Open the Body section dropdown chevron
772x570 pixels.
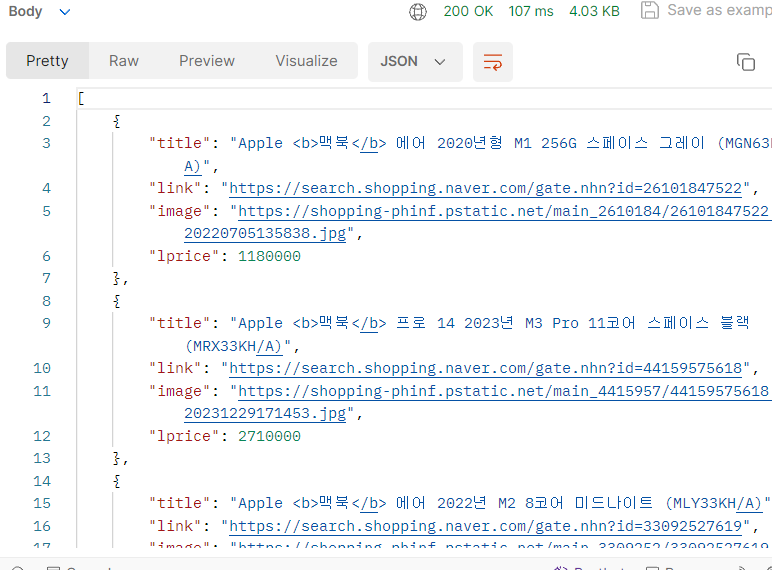(x=65, y=11)
